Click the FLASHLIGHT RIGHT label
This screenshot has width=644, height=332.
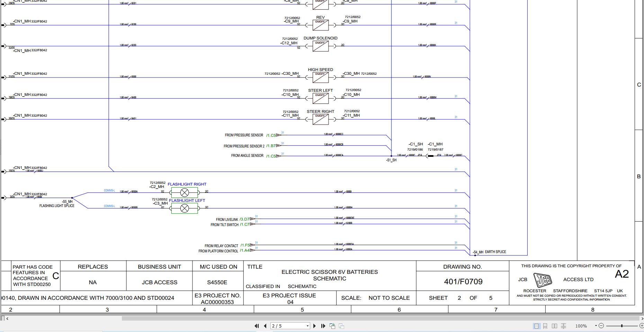187,184
